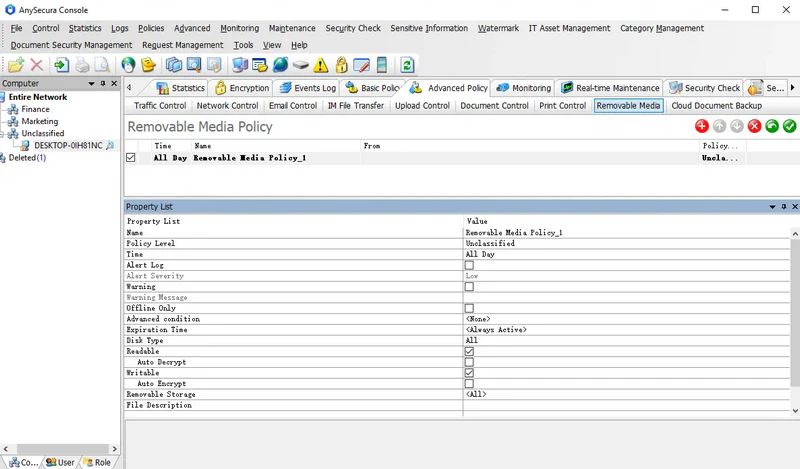Click the green arrow export document icon
Viewport: 800px width, 469px height.
pos(61,65)
